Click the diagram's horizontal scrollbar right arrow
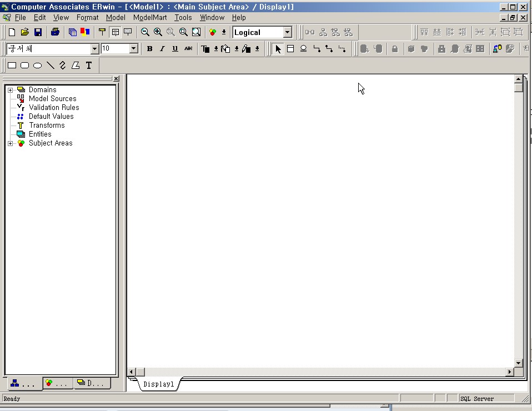The image size is (532, 411). point(509,372)
